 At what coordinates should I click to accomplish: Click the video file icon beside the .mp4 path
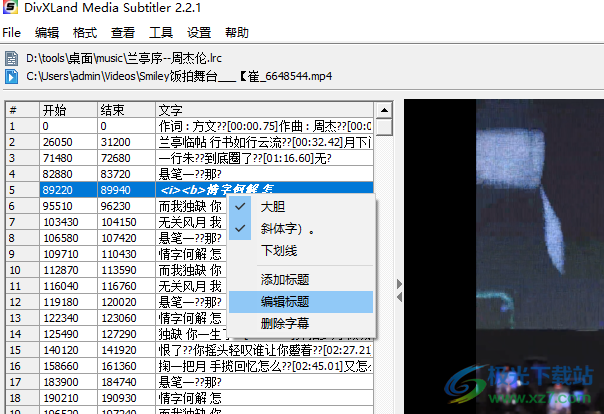pyautogui.click(x=12, y=76)
